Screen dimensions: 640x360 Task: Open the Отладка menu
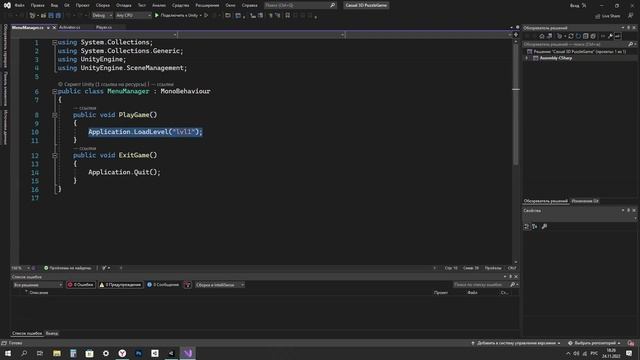pos(123,5)
